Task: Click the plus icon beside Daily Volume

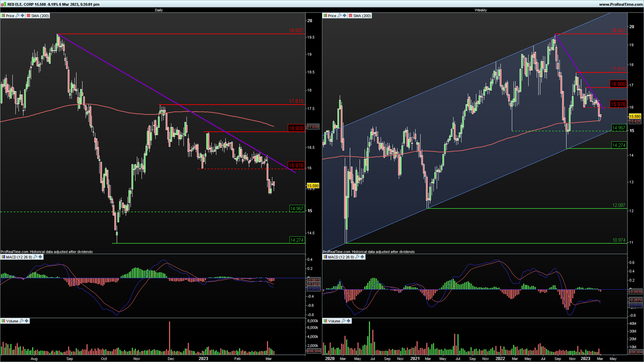Action: tap(26, 321)
